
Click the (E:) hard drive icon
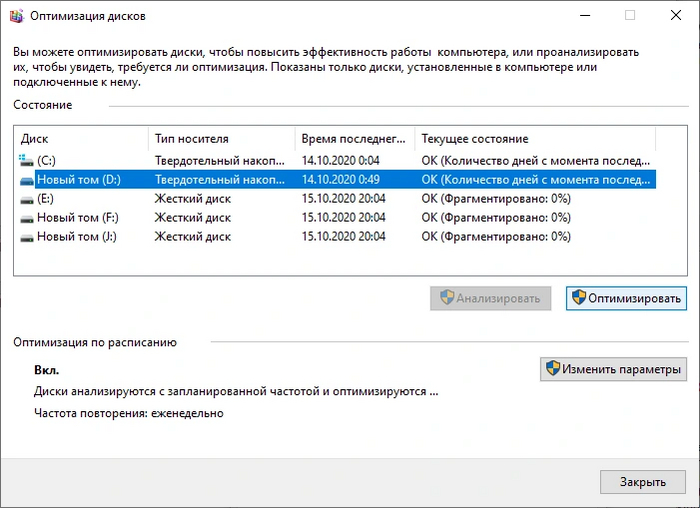[26, 199]
